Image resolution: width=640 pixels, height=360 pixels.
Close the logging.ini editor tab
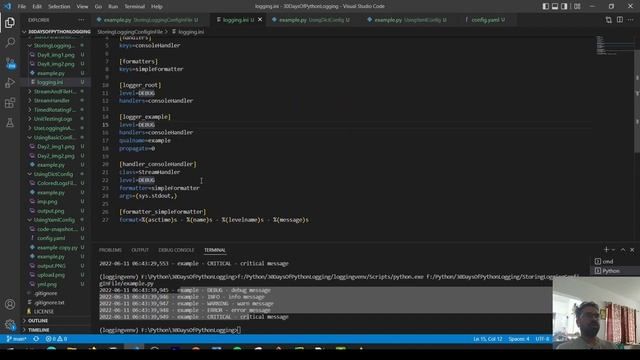(x=260, y=20)
